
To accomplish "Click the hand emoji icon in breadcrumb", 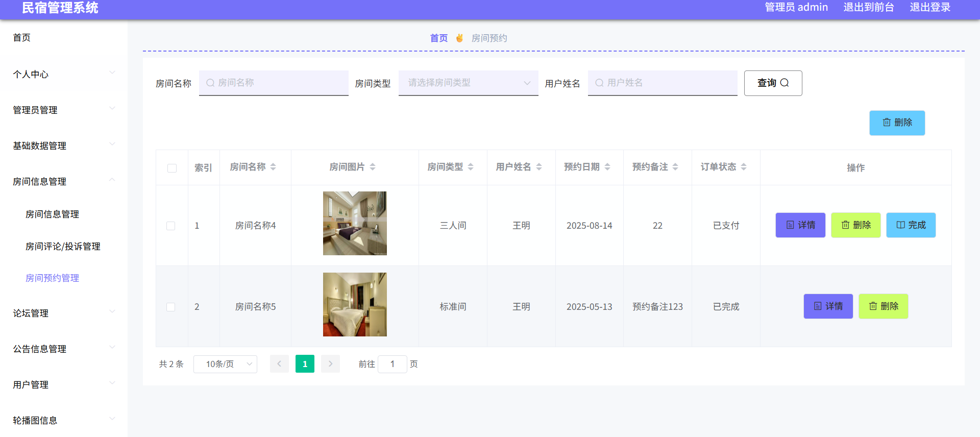I will pos(459,38).
